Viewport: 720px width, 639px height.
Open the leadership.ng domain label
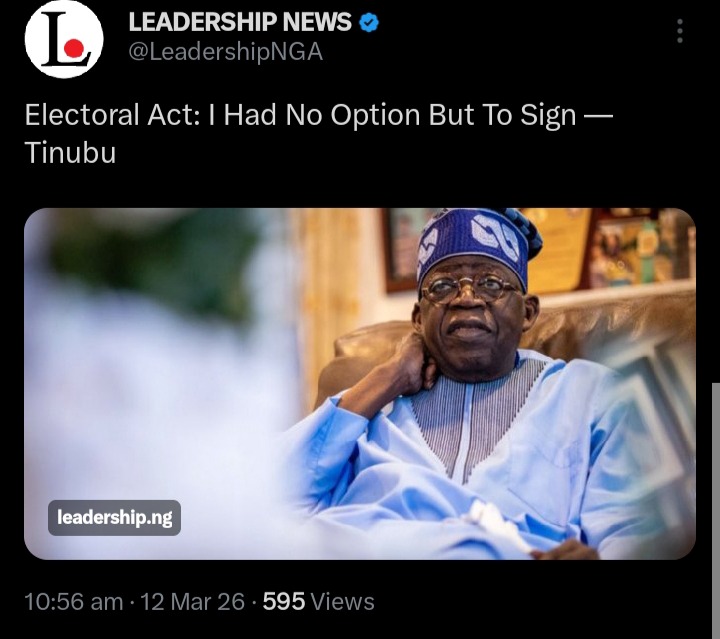pyautogui.click(x=114, y=517)
